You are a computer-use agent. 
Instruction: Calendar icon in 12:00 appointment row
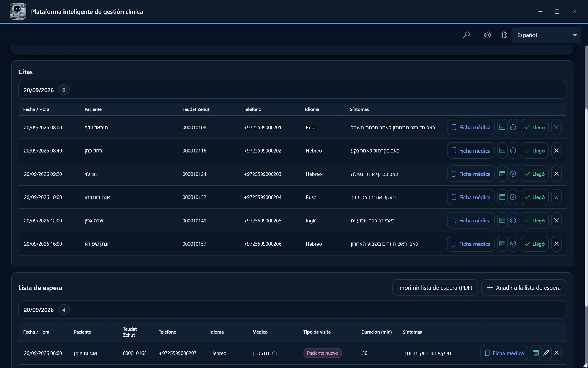pos(502,220)
